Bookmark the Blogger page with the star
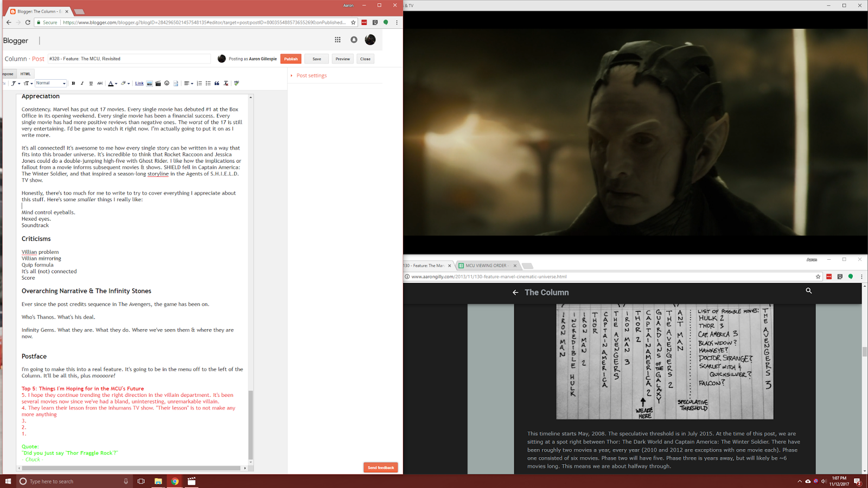The height and width of the screenshot is (488, 868). 353,22
